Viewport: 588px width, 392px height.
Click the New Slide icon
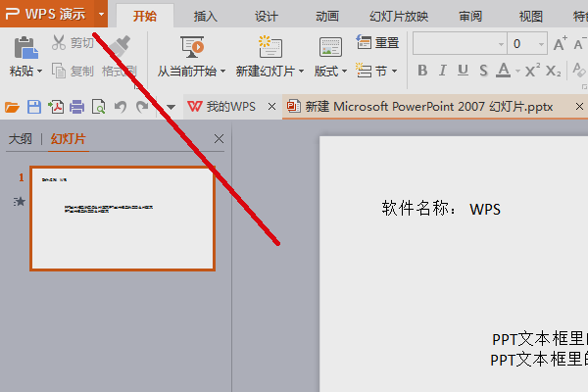[x=270, y=46]
